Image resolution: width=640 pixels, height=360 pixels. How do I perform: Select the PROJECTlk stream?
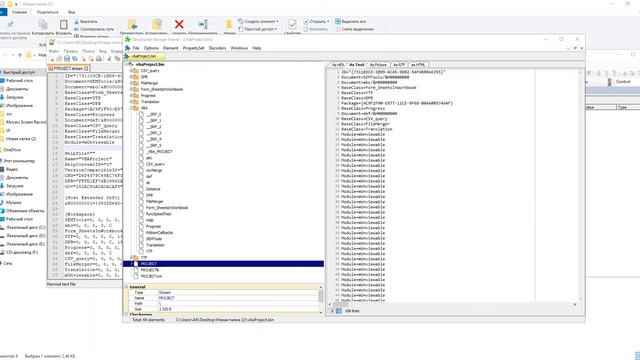(150, 270)
